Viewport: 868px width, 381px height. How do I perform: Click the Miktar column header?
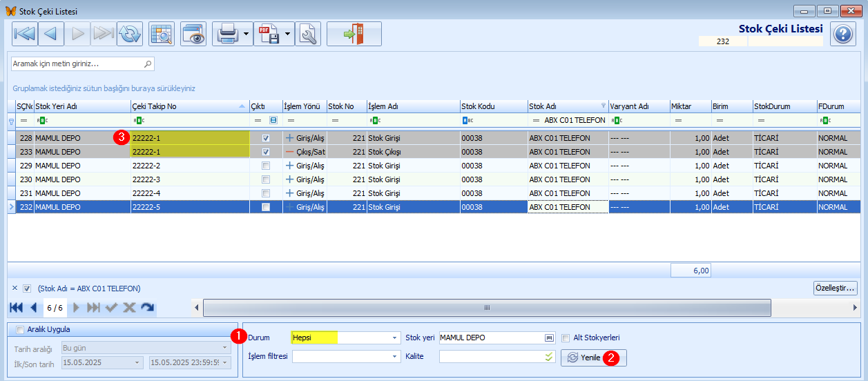(x=691, y=106)
